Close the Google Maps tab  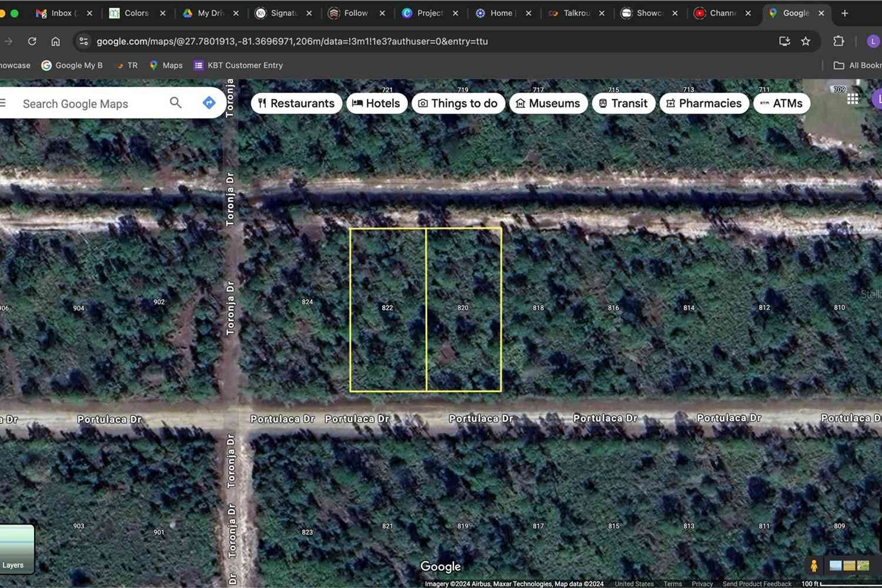tap(821, 13)
